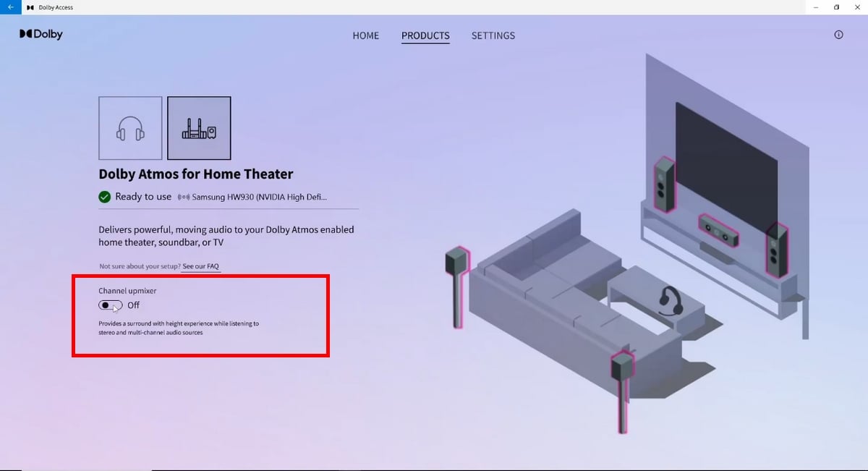
Task: Click the Samsung HW930 device name
Action: [259, 197]
